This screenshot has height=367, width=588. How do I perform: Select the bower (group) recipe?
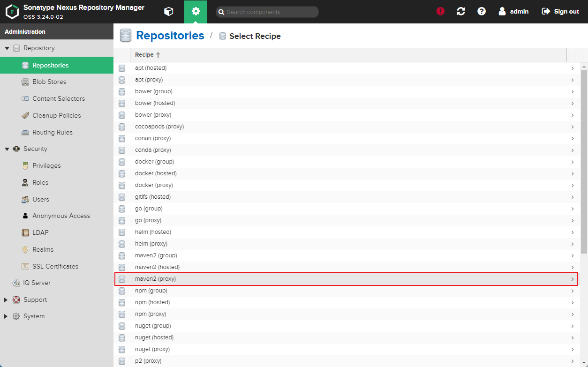tap(347, 91)
